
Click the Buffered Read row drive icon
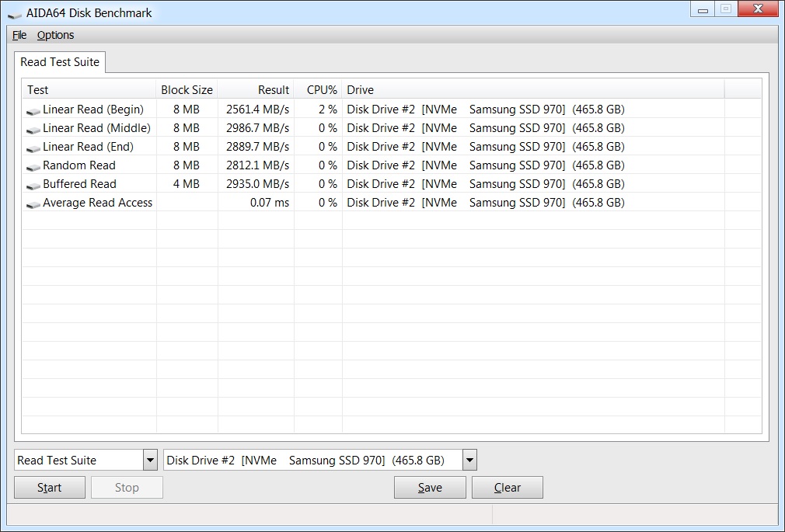(33, 185)
